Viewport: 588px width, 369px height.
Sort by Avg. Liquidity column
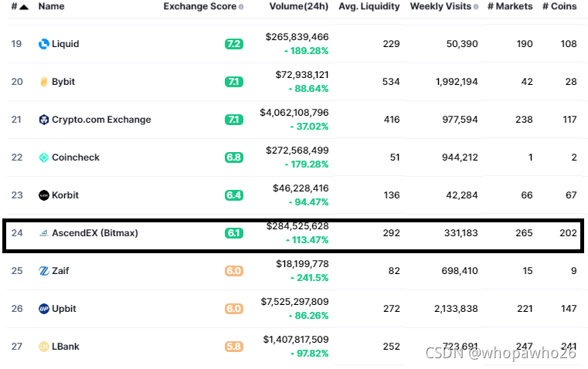(x=369, y=6)
